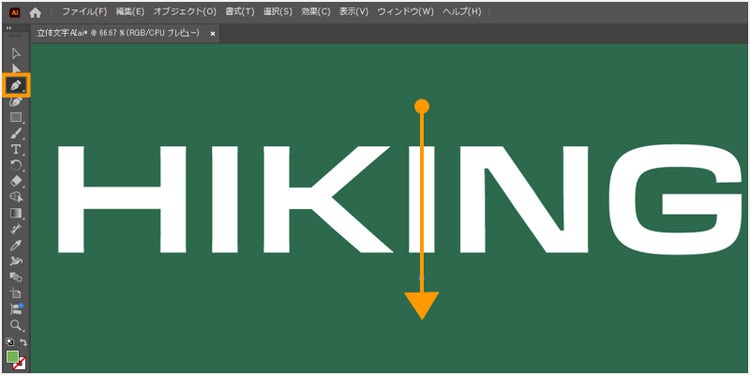Select the Rectangle tool
Viewport: 750px width, 375px height.
coord(16,117)
